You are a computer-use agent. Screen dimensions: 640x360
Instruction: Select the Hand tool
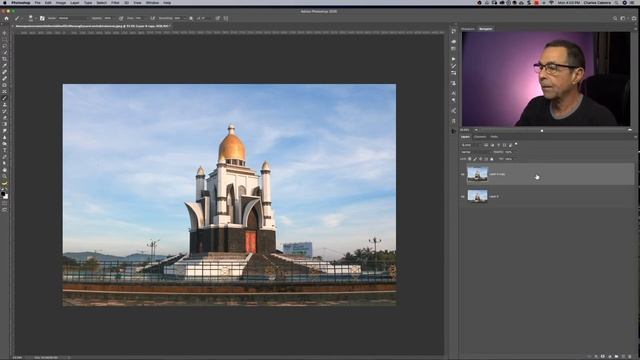(x=4, y=170)
